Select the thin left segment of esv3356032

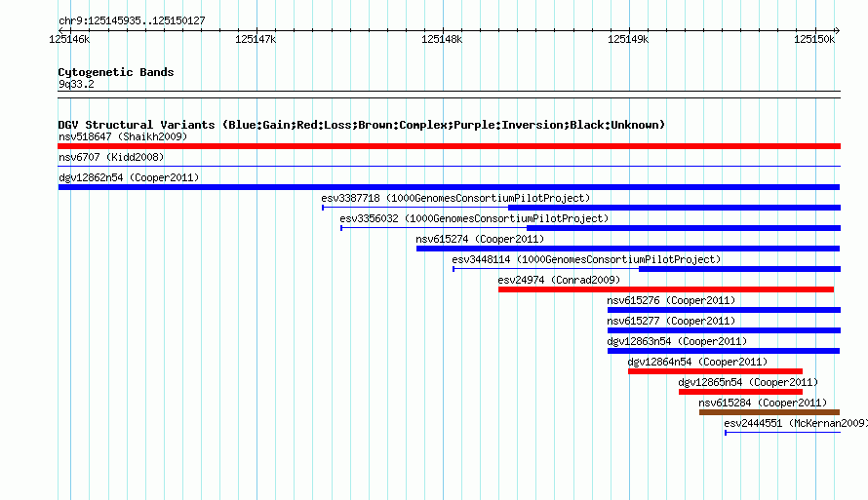click(433, 228)
